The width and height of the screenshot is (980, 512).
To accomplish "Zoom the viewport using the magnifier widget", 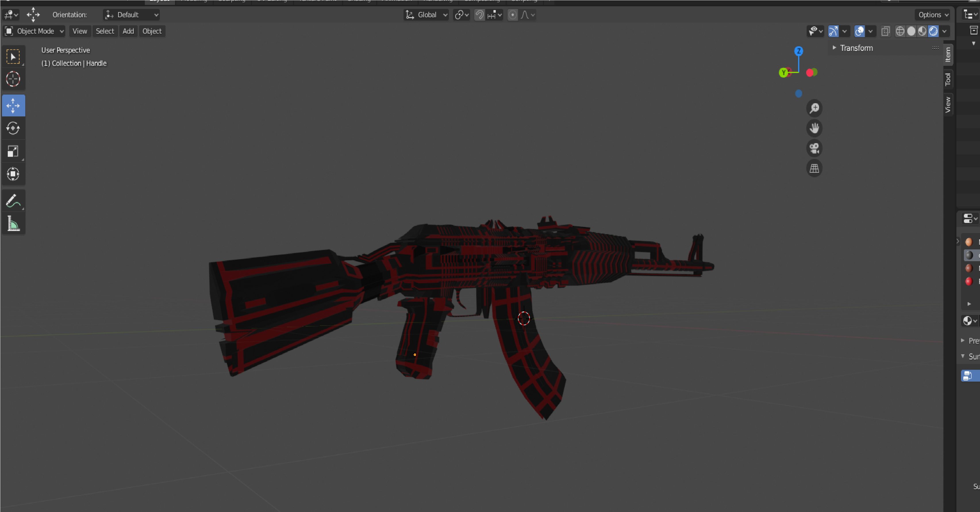I will [814, 108].
